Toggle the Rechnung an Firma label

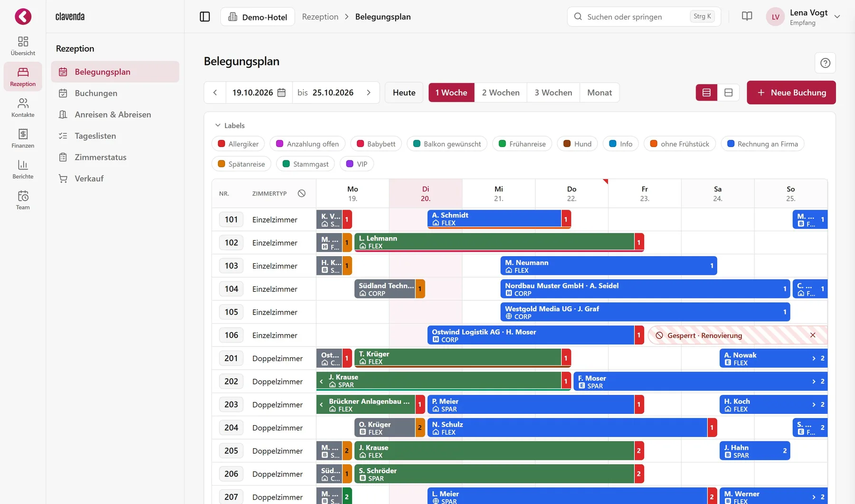tap(762, 144)
